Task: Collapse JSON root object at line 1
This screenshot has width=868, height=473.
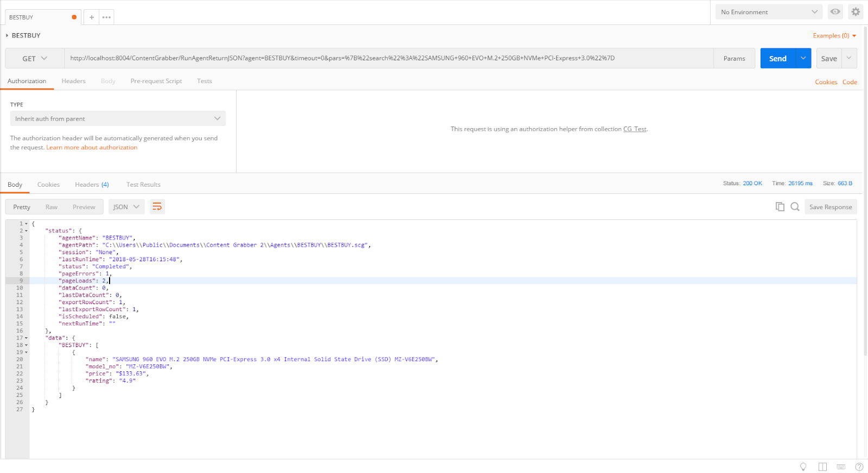Action: coord(26,224)
